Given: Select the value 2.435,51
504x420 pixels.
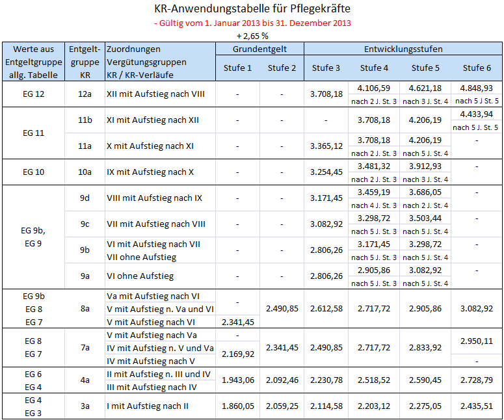Looking at the screenshot, I should pos(477,406).
